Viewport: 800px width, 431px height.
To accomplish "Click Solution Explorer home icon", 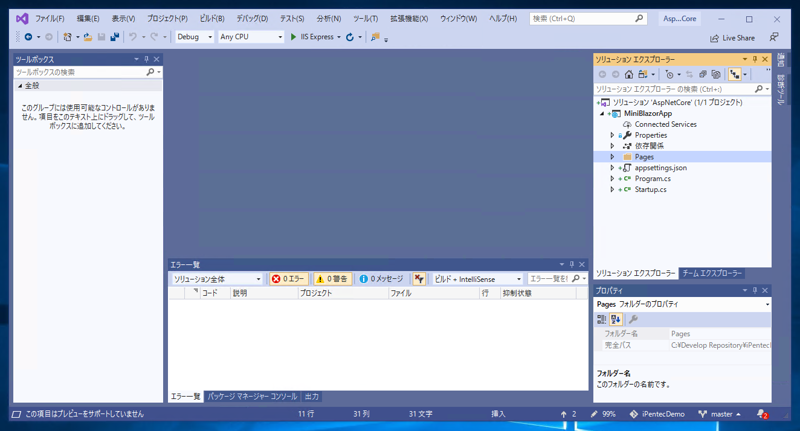I will [629, 74].
